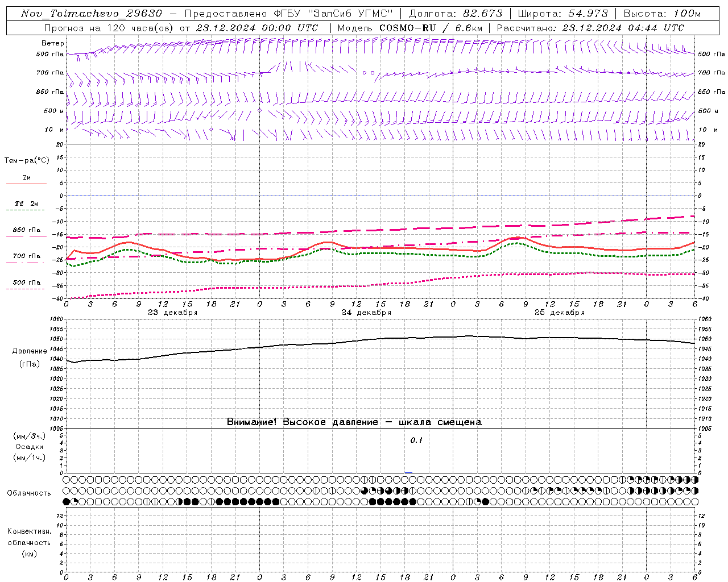Click the forecast start time 23.12.2024 00:00 UTC

pos(257,28)
